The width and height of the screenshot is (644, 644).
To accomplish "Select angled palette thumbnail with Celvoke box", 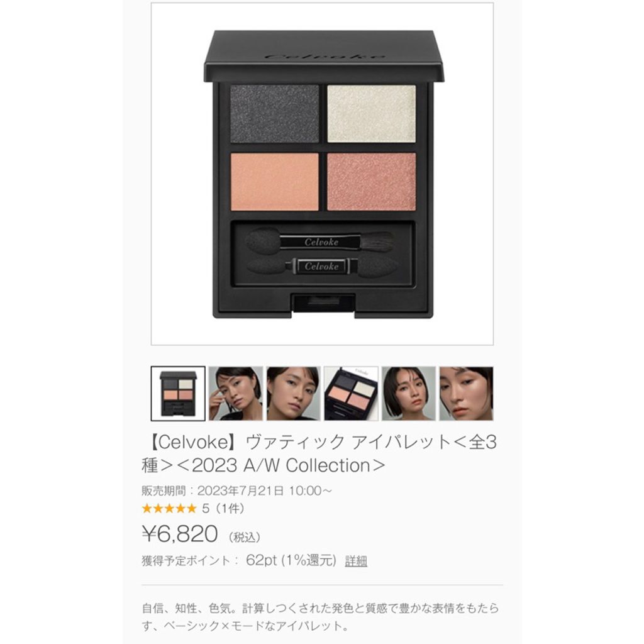I will (x=351, y=394).
